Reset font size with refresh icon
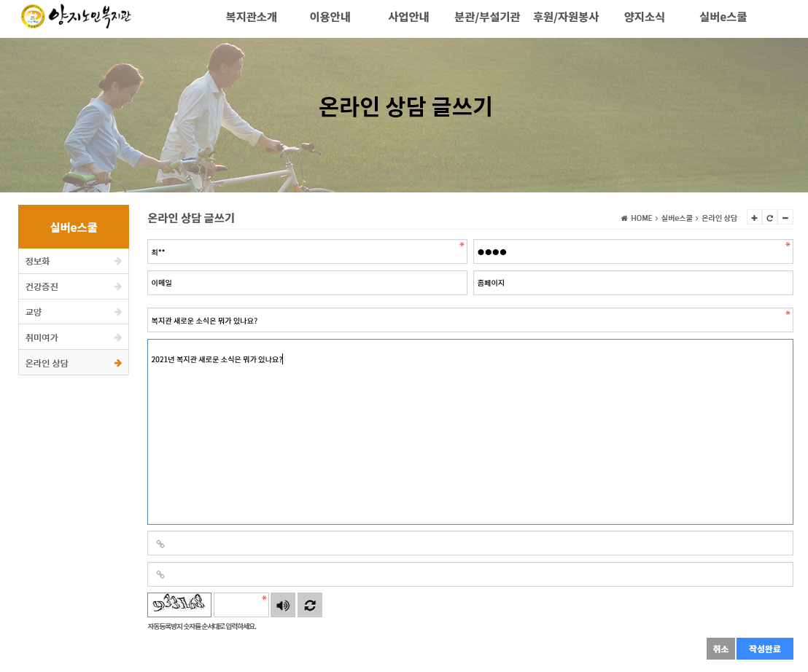 (x=770, y=218)
